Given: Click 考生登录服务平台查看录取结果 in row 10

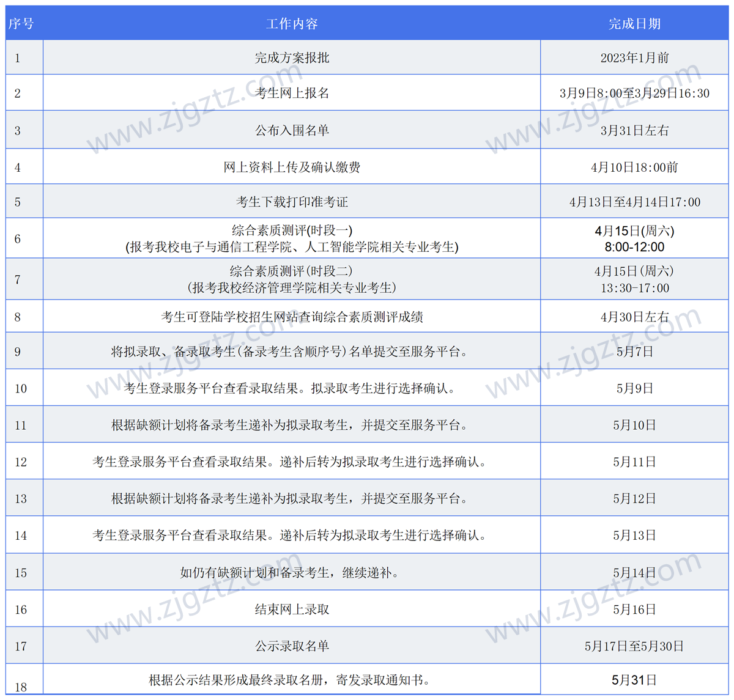Looking at the screenshot, I should pyautogui.click(x=292, y=388).
